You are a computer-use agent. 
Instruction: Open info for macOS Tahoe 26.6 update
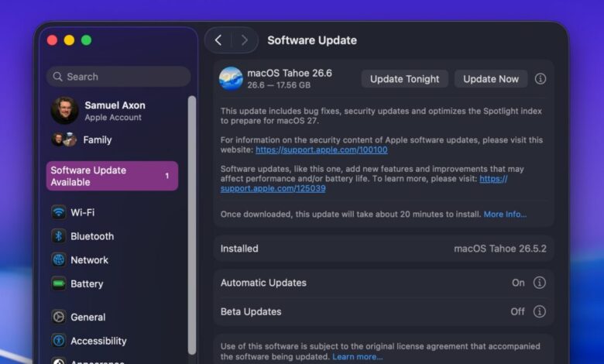tap(540, 79)
